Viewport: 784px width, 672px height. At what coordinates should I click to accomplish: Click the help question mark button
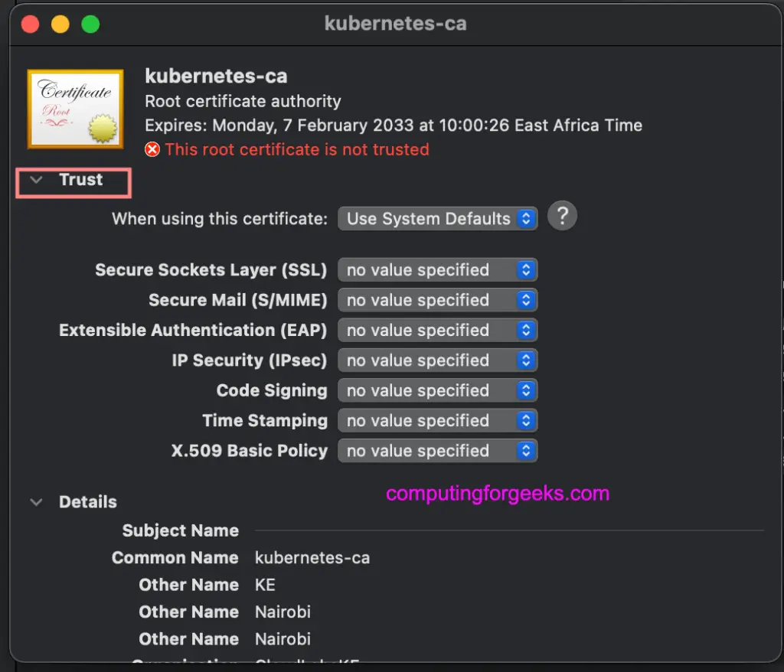(562, 216)
